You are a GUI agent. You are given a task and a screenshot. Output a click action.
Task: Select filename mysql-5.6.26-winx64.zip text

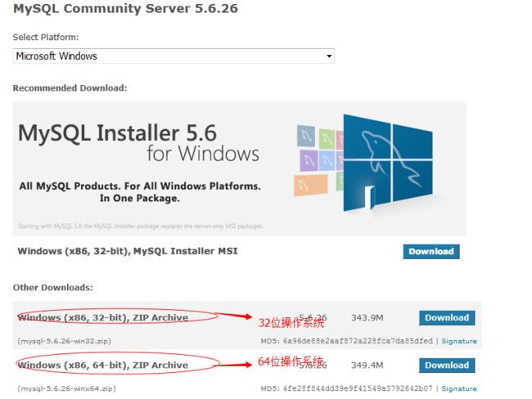(67, 388)
